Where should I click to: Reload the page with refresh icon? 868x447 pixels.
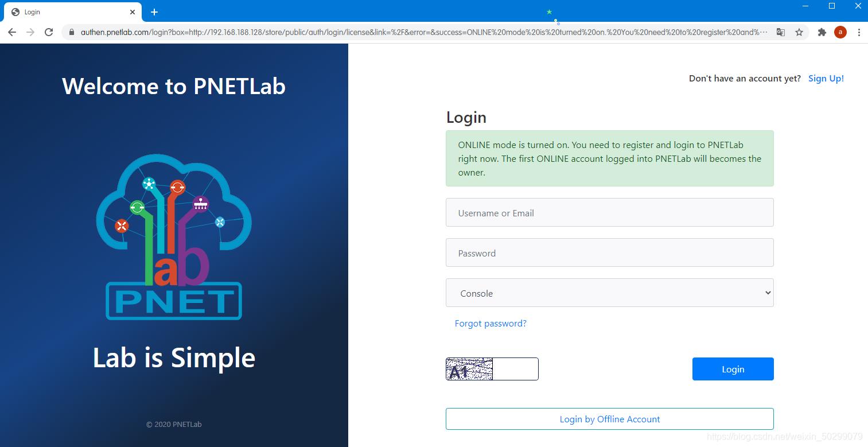[x=49, y=32]
